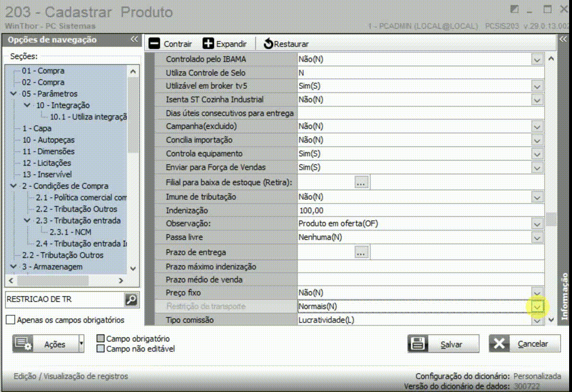572x392 pixels.
Task: Select 11 - Dimensões section
Action: [49, 151]
